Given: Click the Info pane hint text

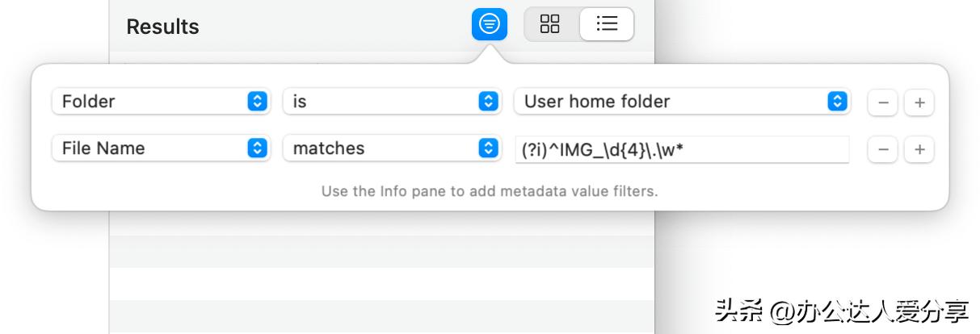Looking at the screenshot, I should [490, 192].
